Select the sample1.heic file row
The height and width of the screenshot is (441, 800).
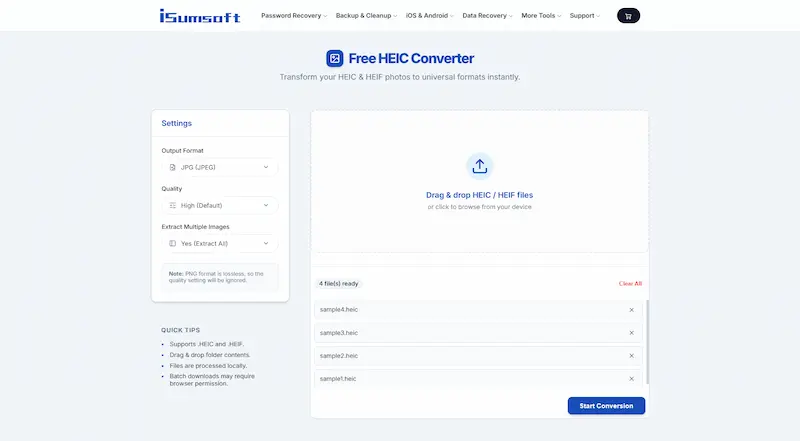pos(478,379)
